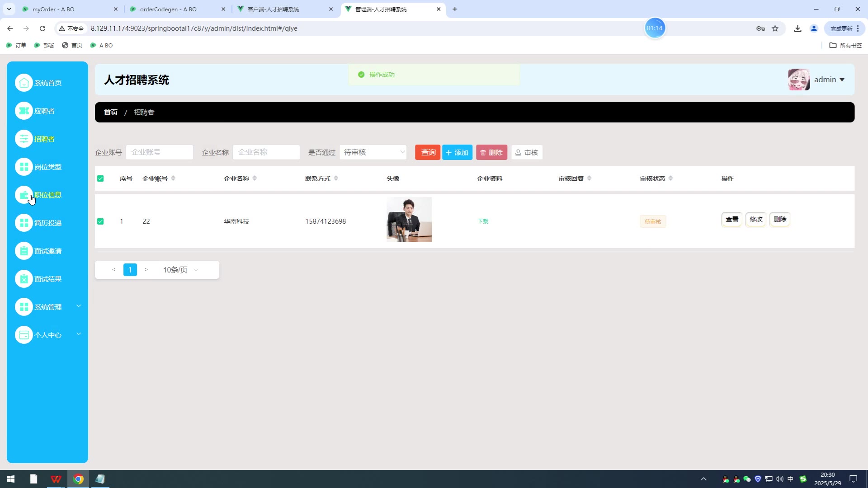
Task: Click the red 查询 search button
Action: tap(427, 152)
